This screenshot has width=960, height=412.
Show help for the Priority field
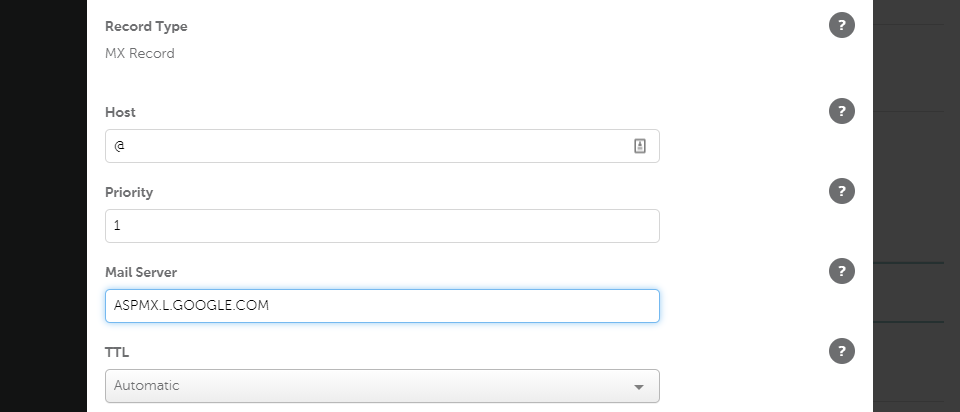(x=842, y=191)
